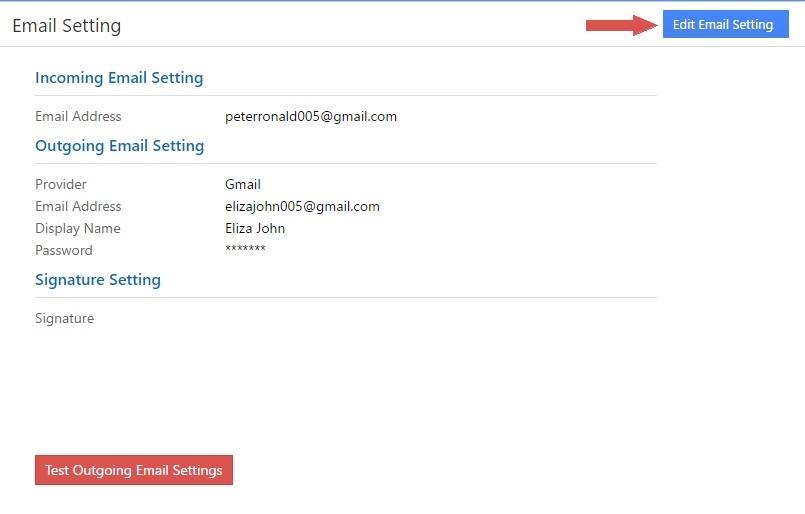Click the masked password asterisks
The height and width of the screenshot is (514, 805).
click(245, 249)
